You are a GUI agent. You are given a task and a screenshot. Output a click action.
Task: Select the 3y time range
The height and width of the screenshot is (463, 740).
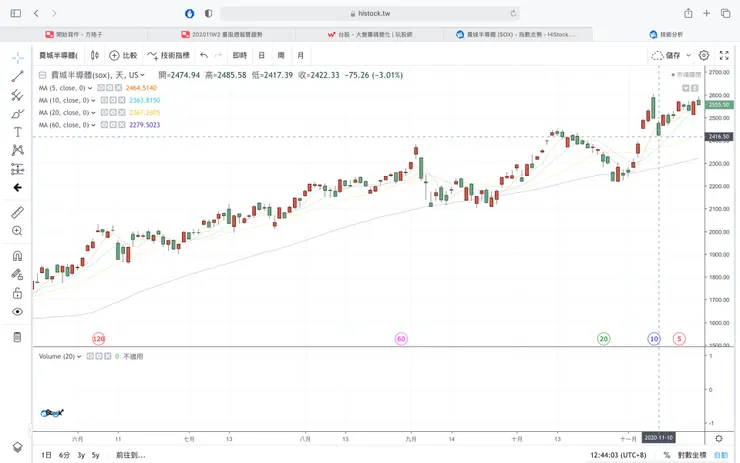[x=81, y=455]
